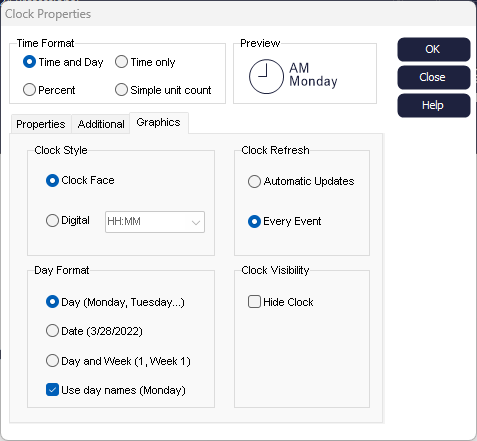Screen dimensions: 477x441
Task: Open the Help button
Action: [x=434, y=105]
